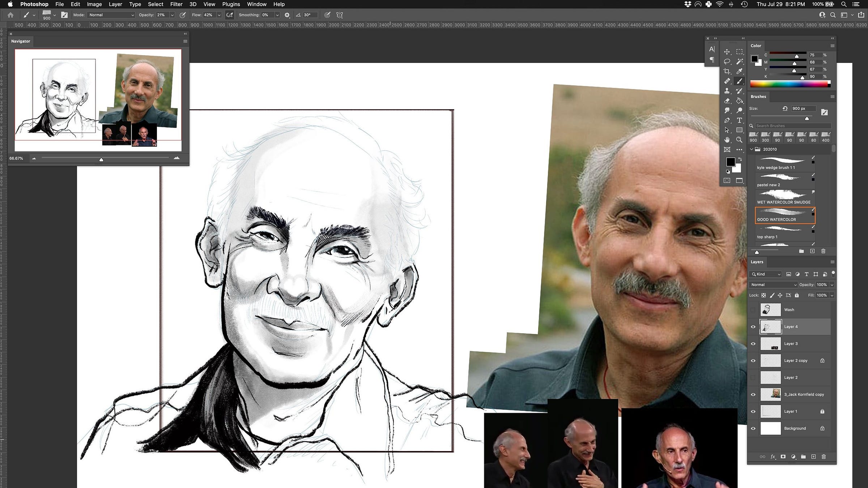The image size is (868, 488).
Task: Hide the Layer 3 visibility eye
Action: tap(753, 344)
